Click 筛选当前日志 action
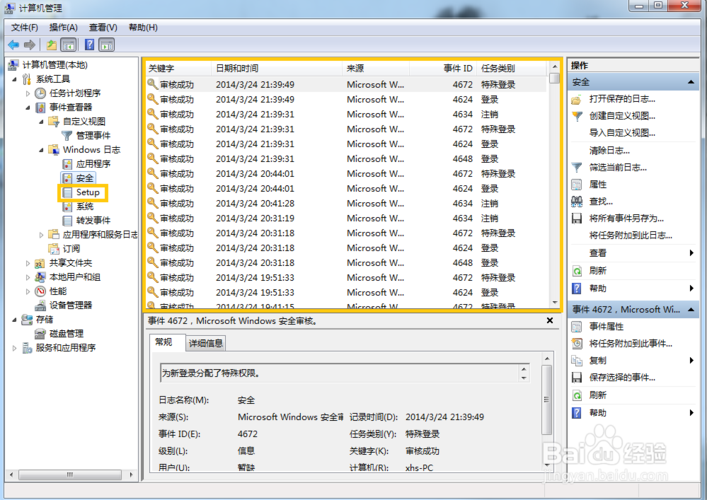This screenshot has width=707, height=500. click(x=618, y=167)
